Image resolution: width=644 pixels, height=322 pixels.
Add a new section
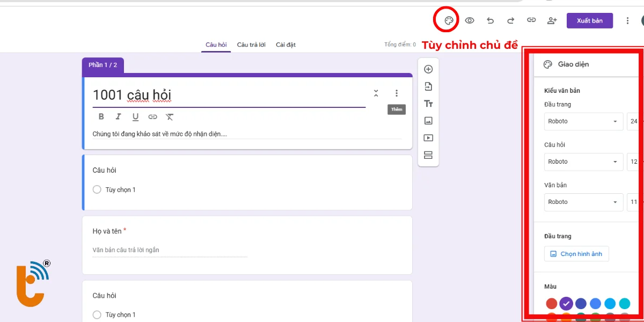(428, 155)
